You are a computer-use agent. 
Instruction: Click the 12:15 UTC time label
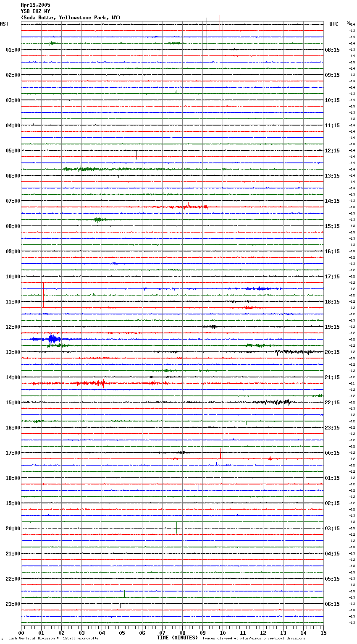(332, 151)
